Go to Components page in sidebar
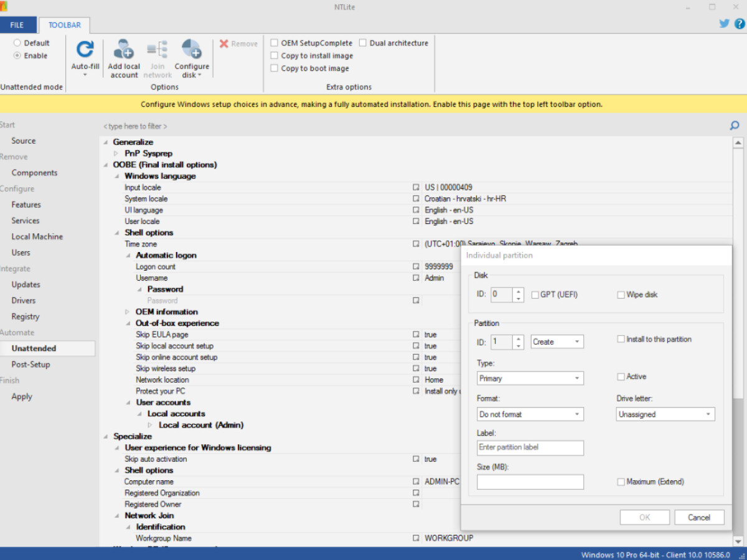The image size is (747, 560). pyautogui.click(x=34, y=173)
